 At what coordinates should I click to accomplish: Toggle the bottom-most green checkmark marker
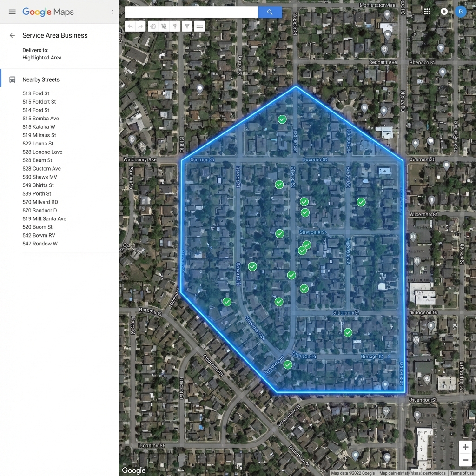(x=287, y=365)
